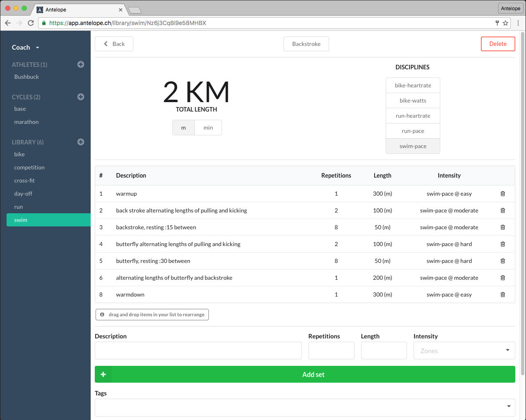
Task: Click the page vertical scrollbar
Action: [522, 203]
